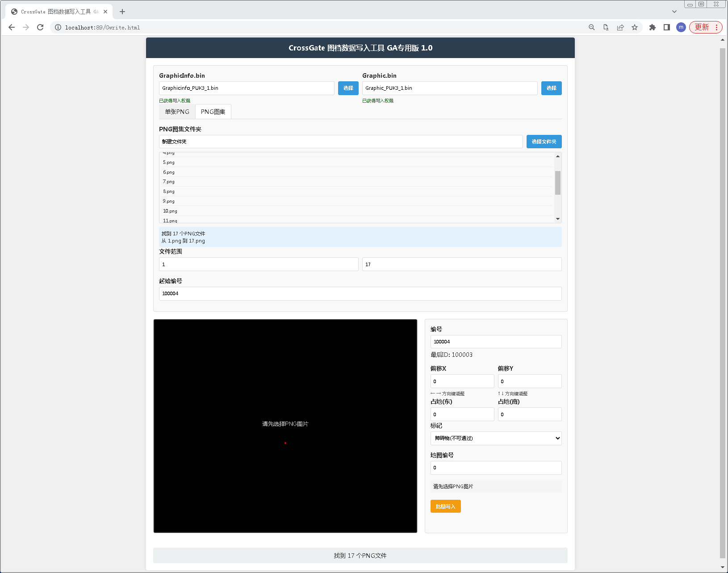Open the 标记 dropdown 障碍物(不可通过)
The width and height of the screenshot is (728, 573).
496,438
